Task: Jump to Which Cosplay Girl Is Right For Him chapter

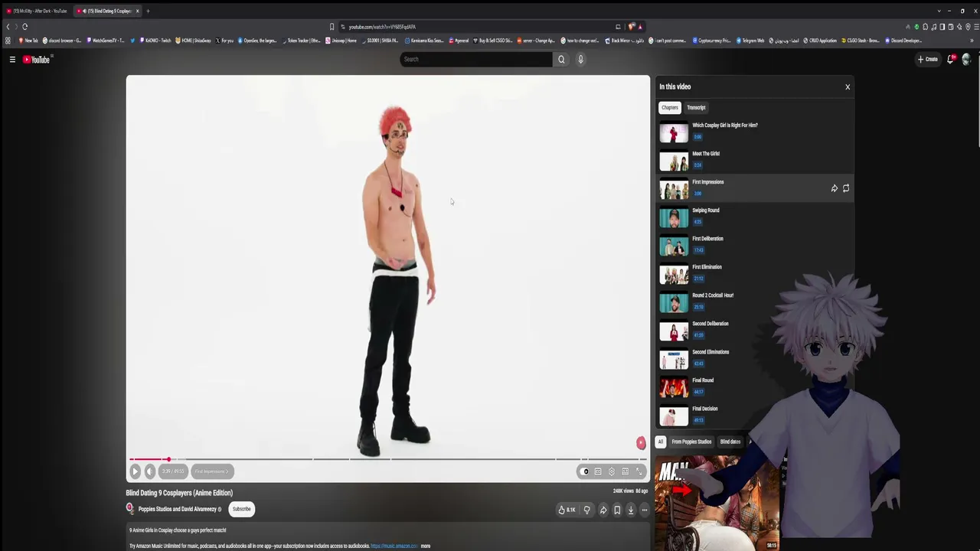Action: pyautogui.click(x=755, y=132)
